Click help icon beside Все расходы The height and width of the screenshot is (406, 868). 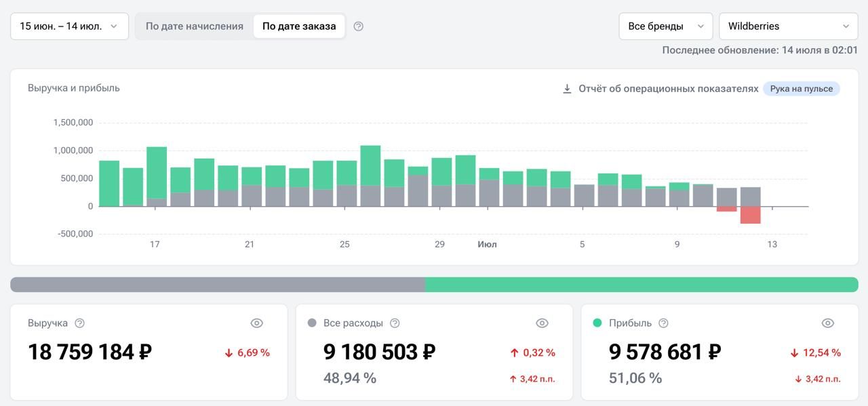(x=395, y=323)
